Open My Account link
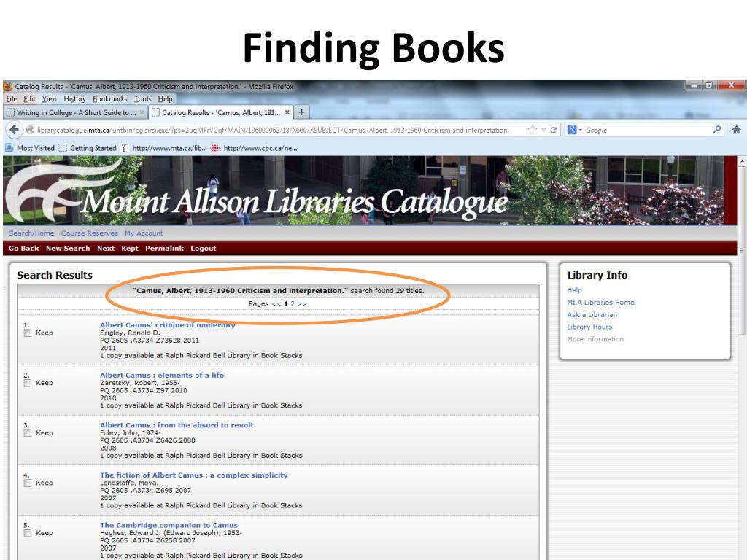The width and height of the screenshot is (747, 560). pos(144,233)
